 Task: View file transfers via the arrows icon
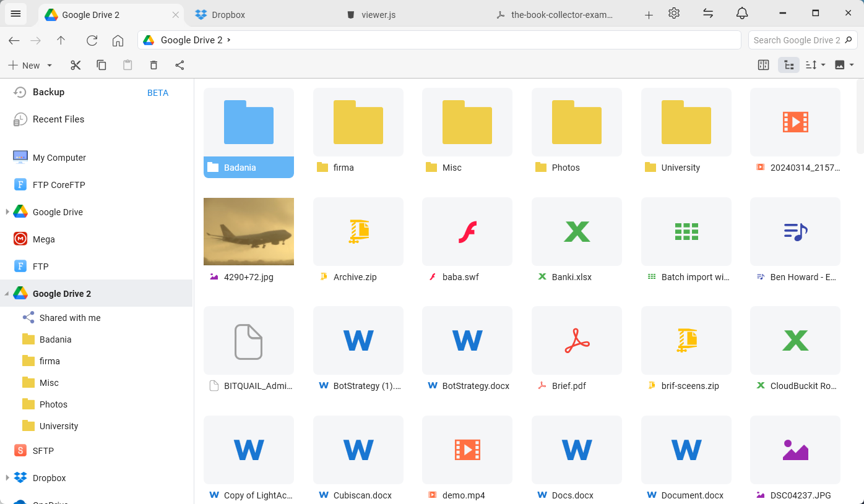point(708,13)
